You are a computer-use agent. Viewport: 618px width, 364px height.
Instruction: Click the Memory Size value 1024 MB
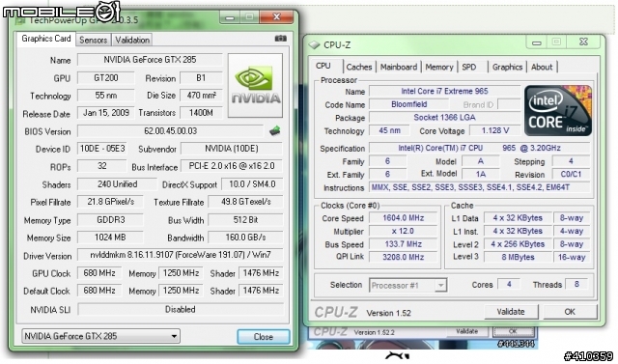[110, 238]
